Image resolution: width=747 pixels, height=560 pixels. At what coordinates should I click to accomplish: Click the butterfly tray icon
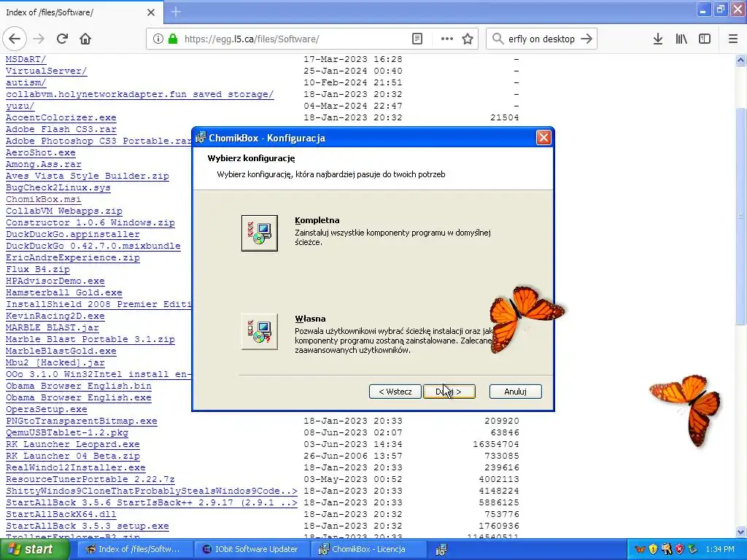(x=640, y=550)
